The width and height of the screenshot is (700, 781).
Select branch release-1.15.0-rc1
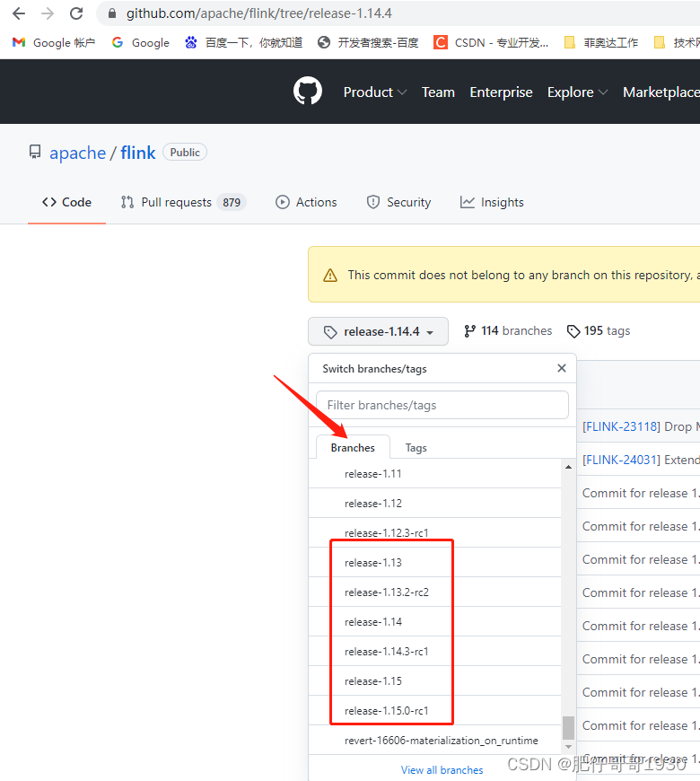pyautogui.click(x=434, y=711)
